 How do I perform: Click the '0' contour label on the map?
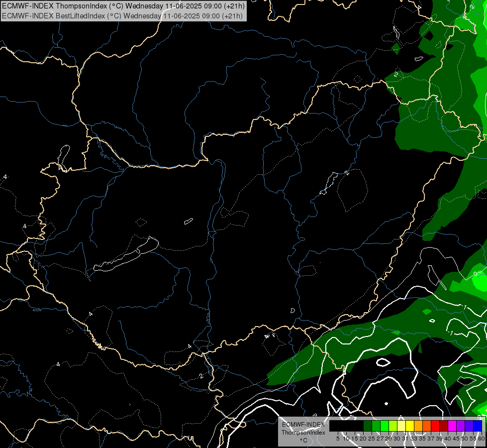(475, 274)
